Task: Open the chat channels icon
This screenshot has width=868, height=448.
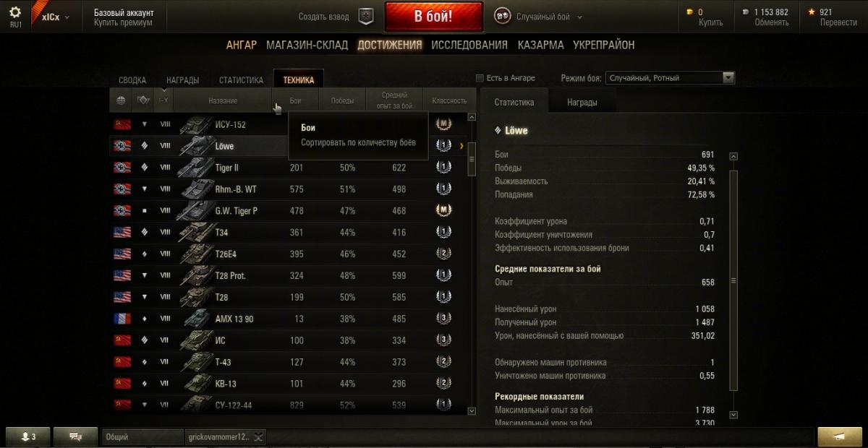Action: click(x=75, y=436)
